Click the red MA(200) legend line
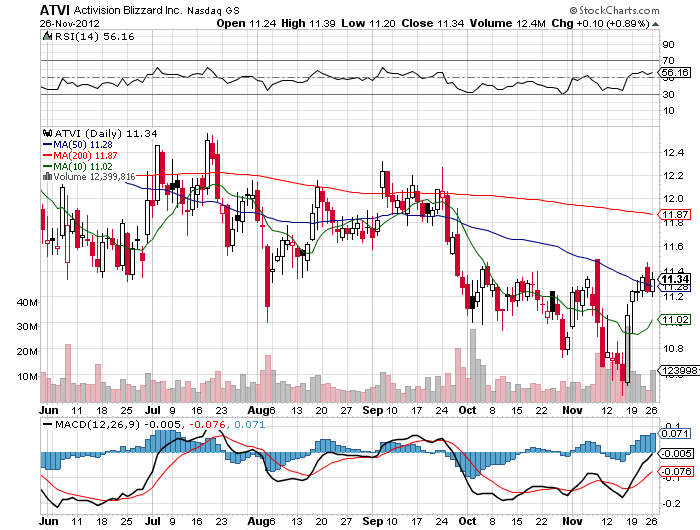Viewport: 700px width, 530px height. point(47,155)
